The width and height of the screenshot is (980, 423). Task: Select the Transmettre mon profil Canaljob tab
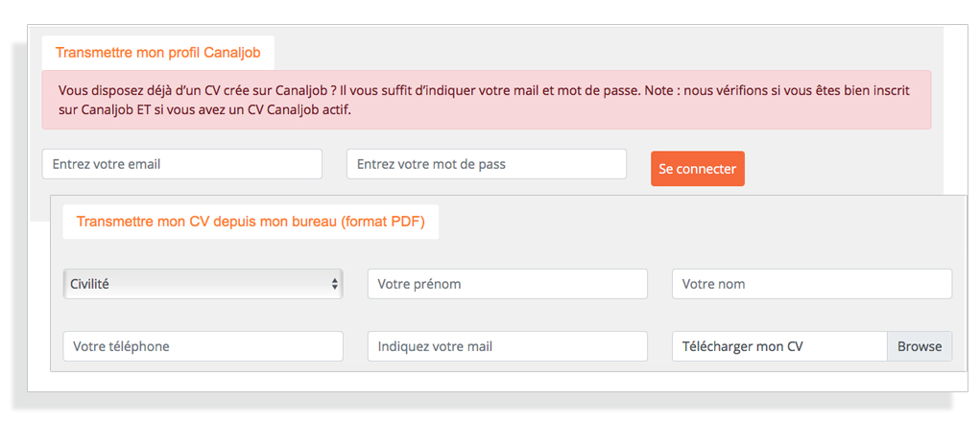[x=157, y=53]
